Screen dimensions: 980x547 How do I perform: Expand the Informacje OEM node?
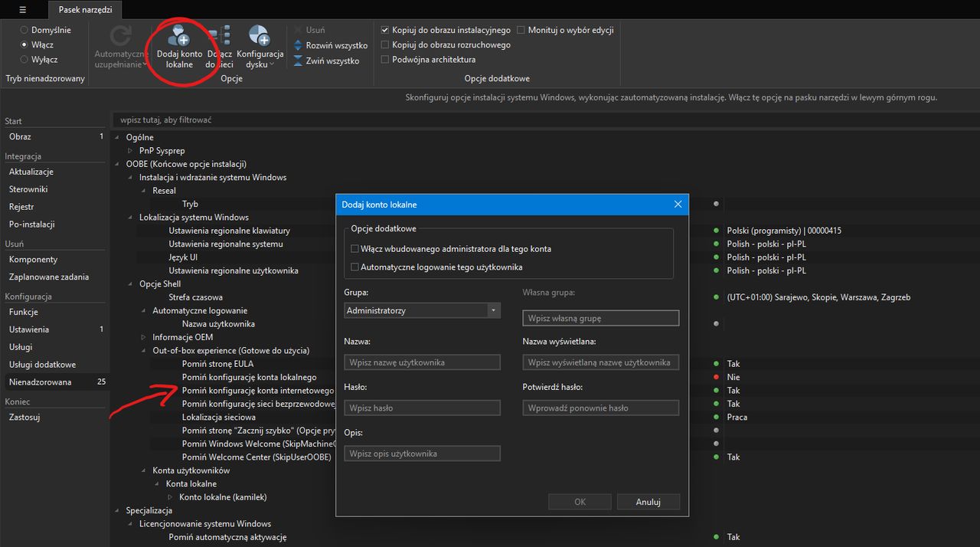click(144, 337)
